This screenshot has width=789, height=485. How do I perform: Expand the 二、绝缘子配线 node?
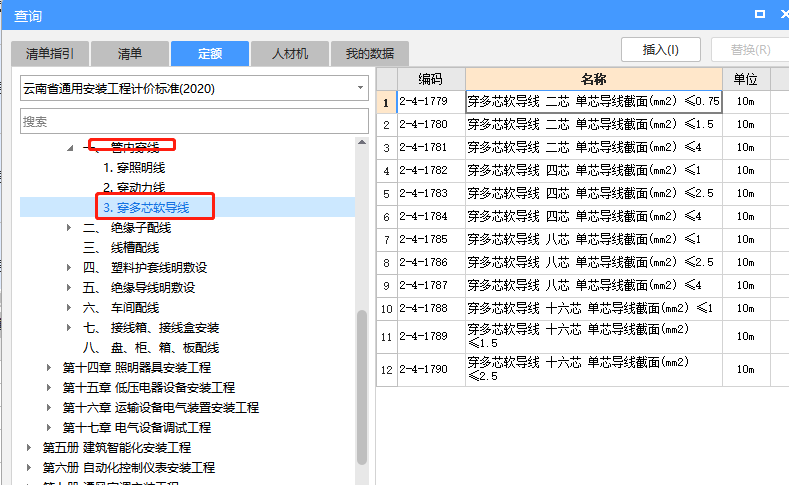pyautogui.click(x=69, y=227)
